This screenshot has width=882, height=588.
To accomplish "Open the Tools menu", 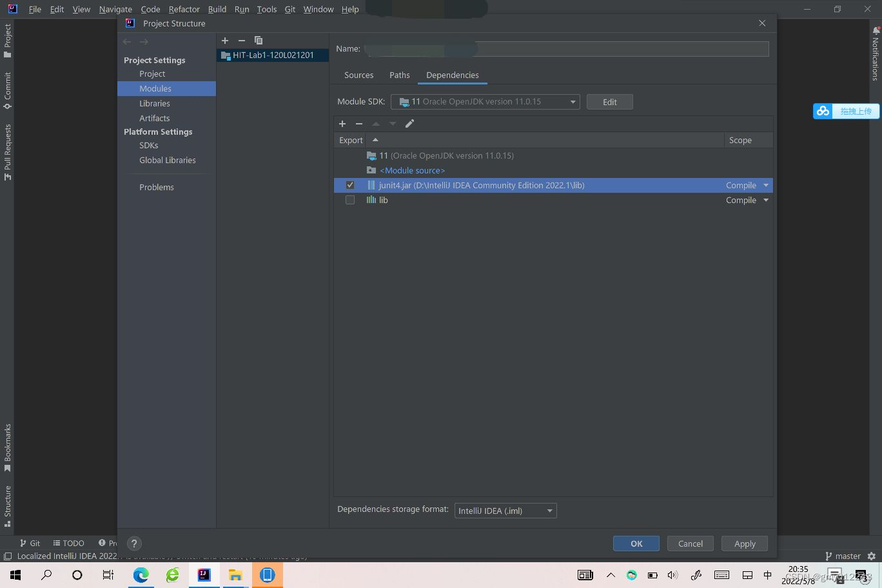I will pos(267,9).
